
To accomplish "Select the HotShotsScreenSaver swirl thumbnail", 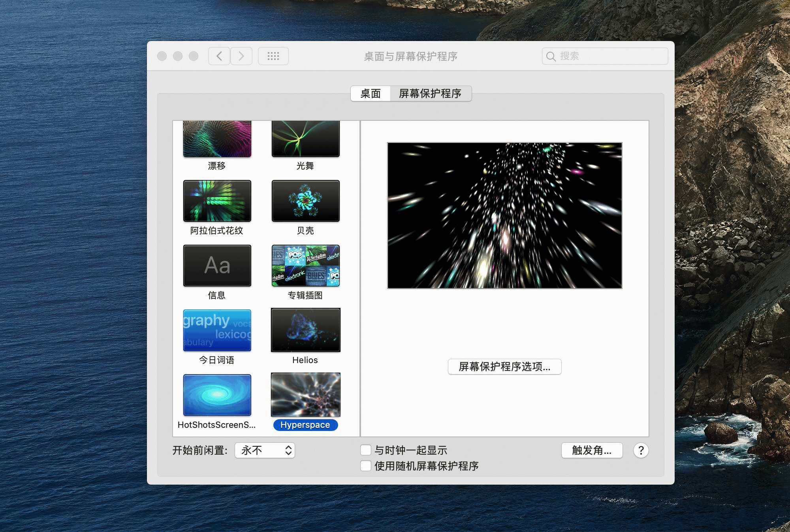I will [217, 395].
